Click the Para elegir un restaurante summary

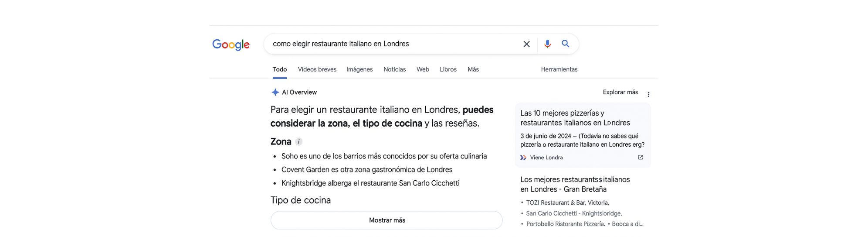[382, 117]
